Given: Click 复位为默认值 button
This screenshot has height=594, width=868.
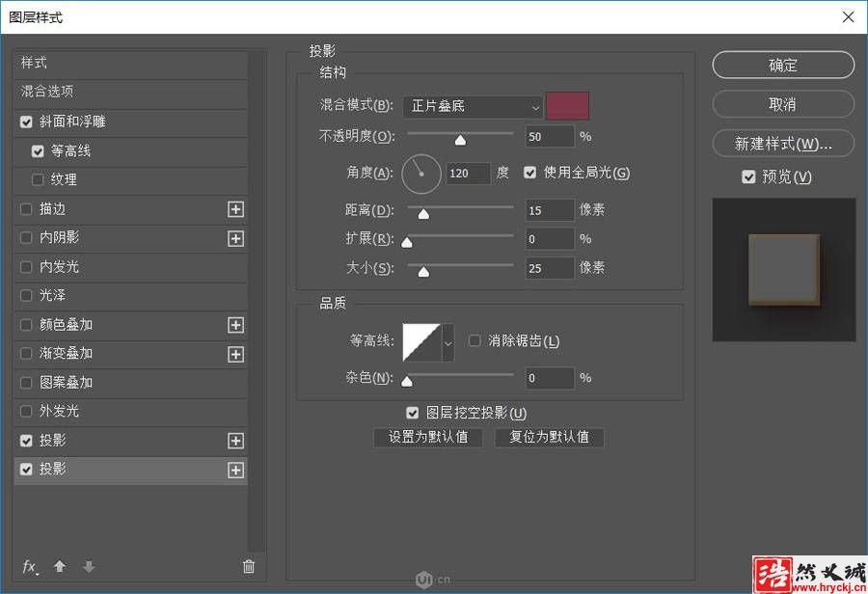Looking at the screenshot, I should 549,438.
